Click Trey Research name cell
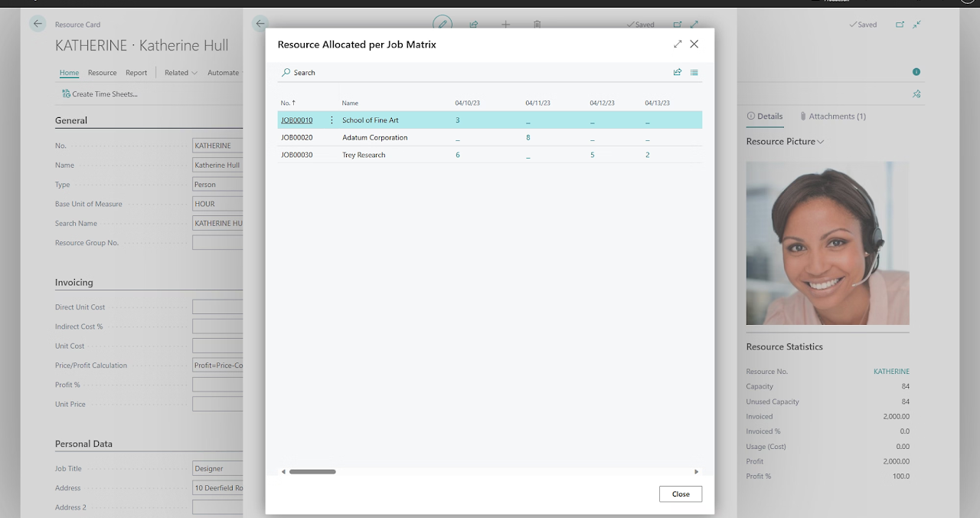Image resolution: width=980 pixels, height=518 pixels. tap(364, 155)
